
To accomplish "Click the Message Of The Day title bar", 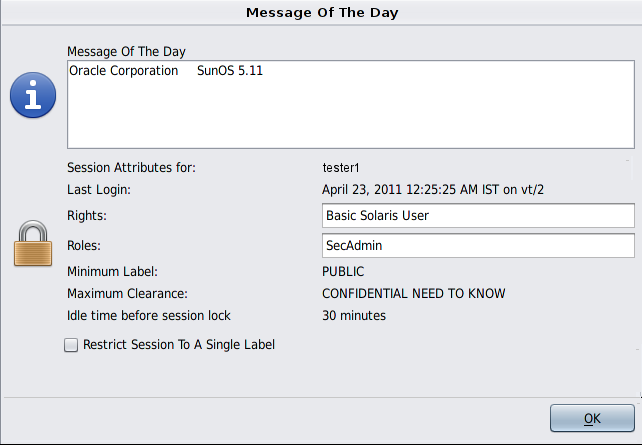I will point(322,12).
